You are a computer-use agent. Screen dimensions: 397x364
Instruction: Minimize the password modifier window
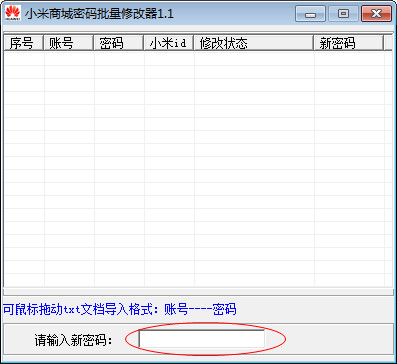(x=310, y=14)
